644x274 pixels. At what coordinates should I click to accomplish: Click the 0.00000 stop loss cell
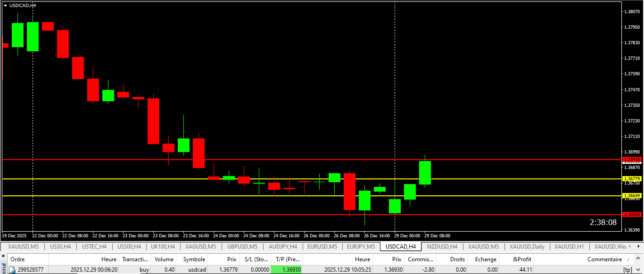260,270
